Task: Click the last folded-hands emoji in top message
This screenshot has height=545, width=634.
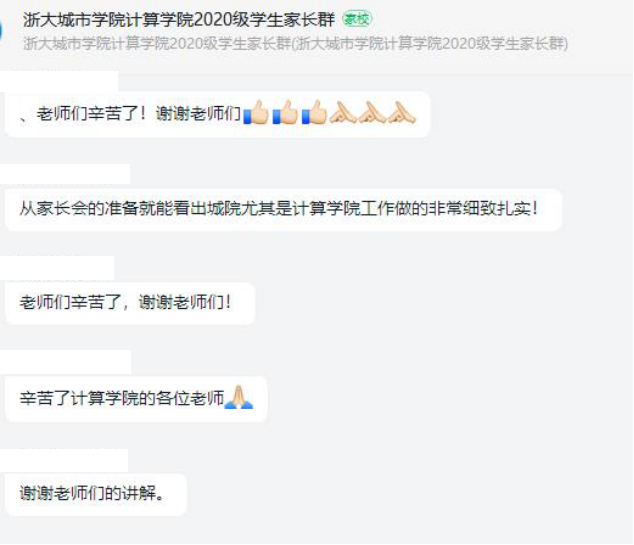Action: point(402,112)
